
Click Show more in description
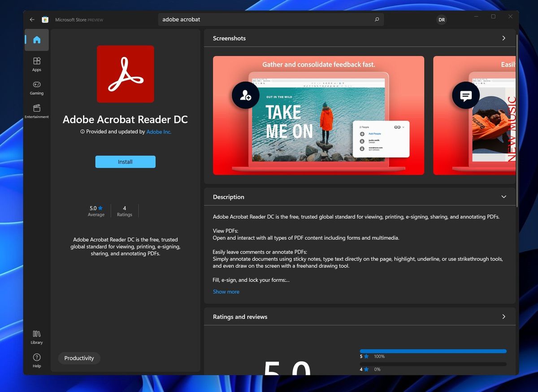[226, 292]
